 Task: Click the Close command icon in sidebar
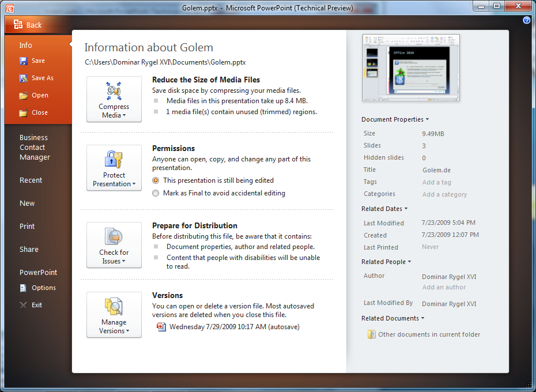(x=22, y=112)
